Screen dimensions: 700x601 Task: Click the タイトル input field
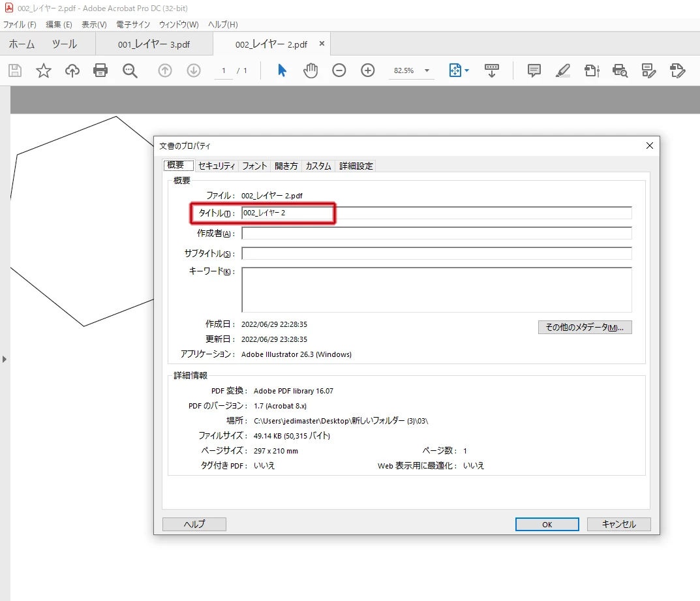(436, 213)
